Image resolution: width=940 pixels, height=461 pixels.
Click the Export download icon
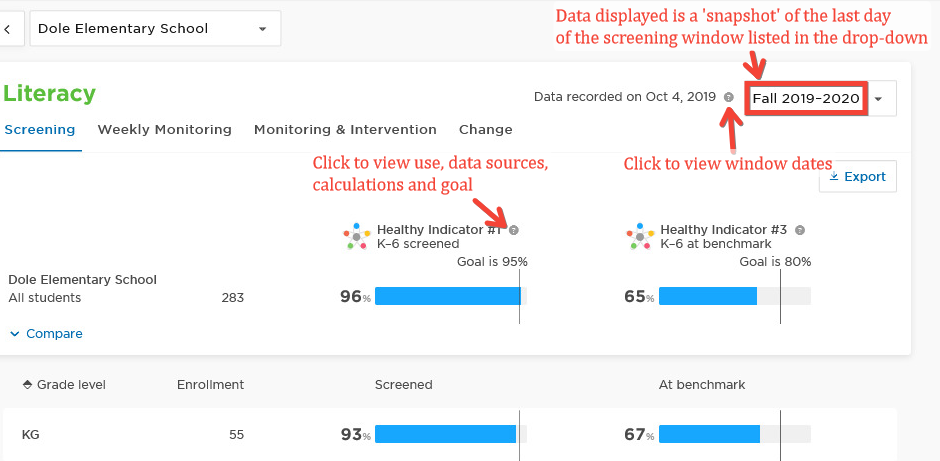click(x=834, y=176)
